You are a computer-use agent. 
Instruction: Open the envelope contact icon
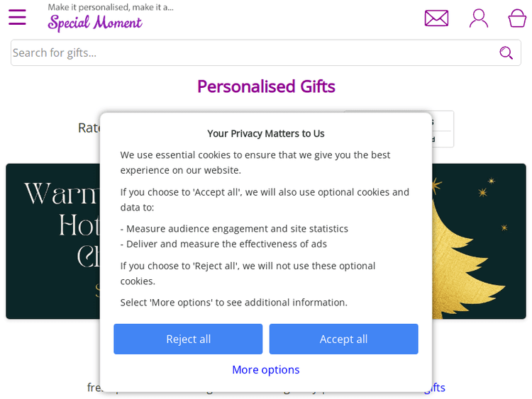436,18
